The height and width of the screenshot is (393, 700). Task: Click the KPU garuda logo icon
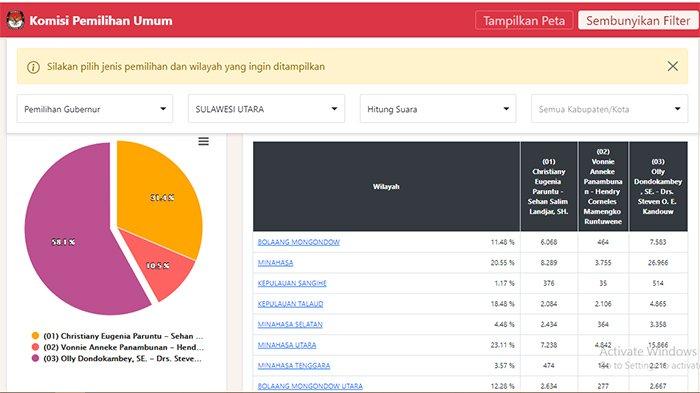coord(15,20)
